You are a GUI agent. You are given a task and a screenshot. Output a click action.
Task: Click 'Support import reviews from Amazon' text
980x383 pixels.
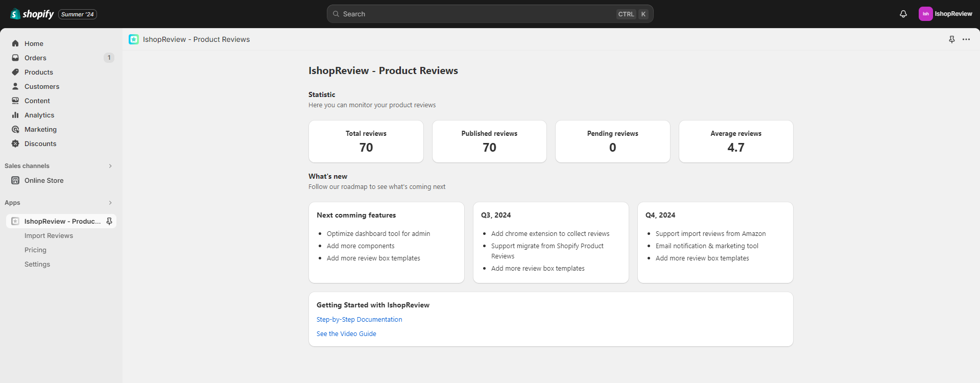[711, 234]
